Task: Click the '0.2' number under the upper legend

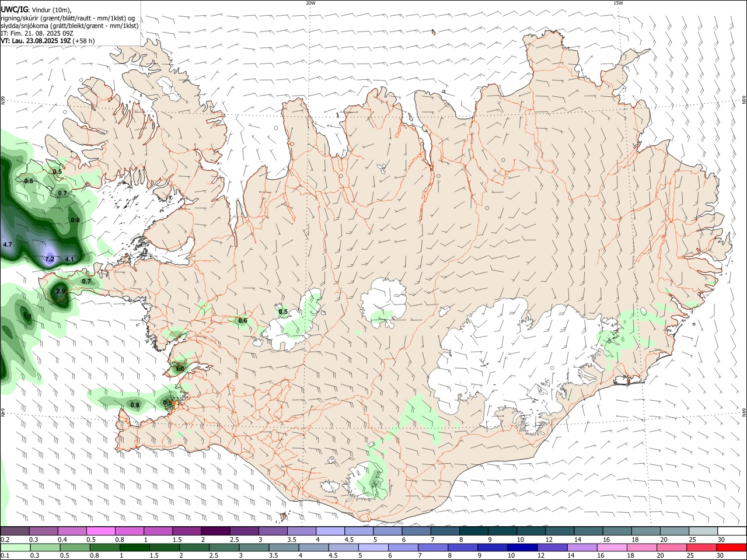Action: pyautogui.click(x=5, y=540)
